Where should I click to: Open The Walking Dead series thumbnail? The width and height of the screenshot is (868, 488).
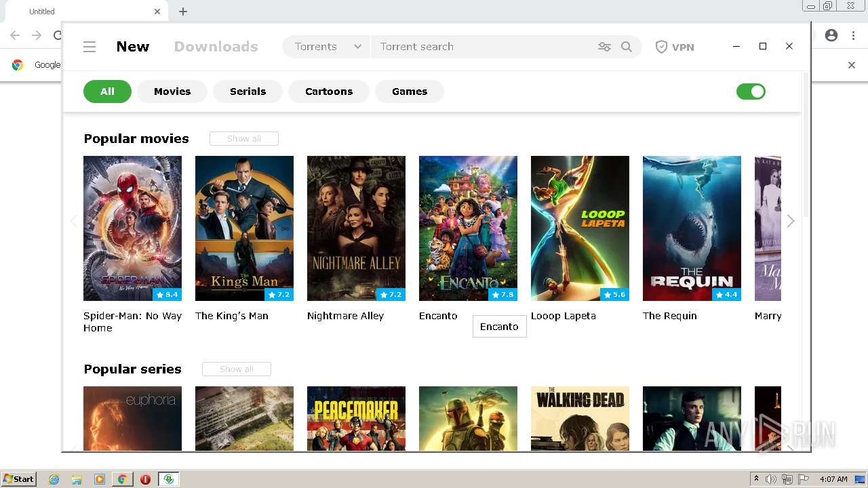point(580,418)
